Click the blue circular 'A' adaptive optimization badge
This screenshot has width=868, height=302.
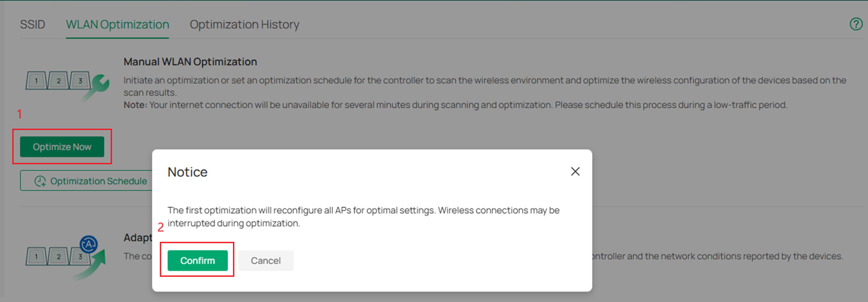click(x=88, y=244)
